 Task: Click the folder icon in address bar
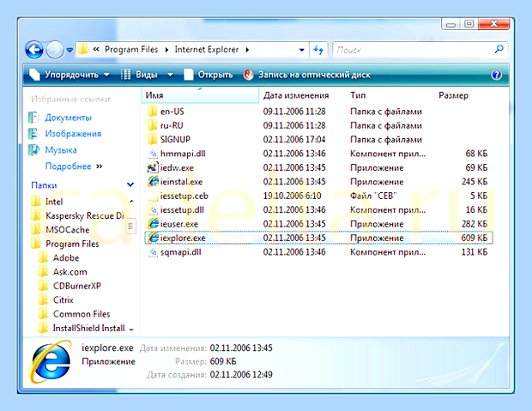82,50
